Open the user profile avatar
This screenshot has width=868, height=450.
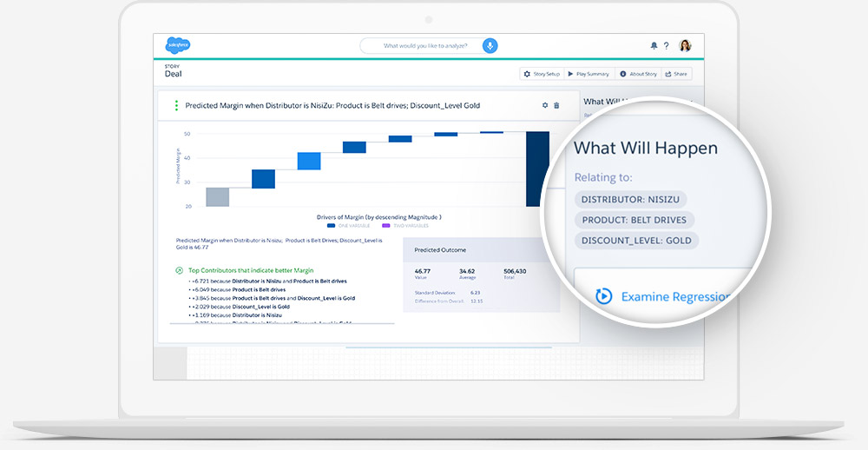(x=685, y=46)
